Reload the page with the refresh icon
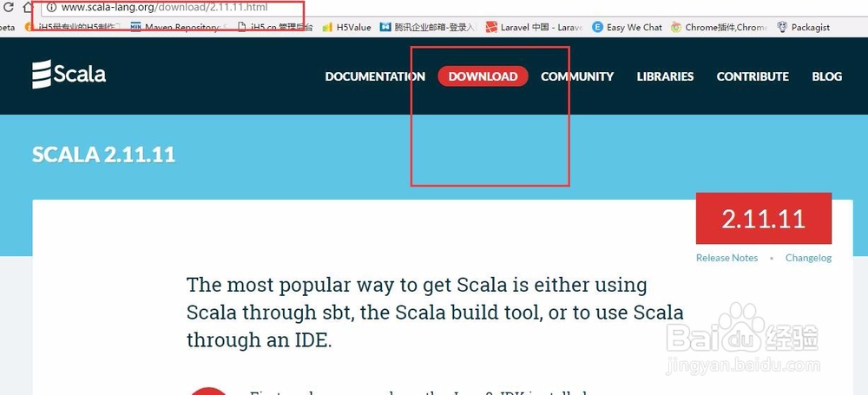The width and height of the screenshot is (868, 395). click(x=8, y=8)
